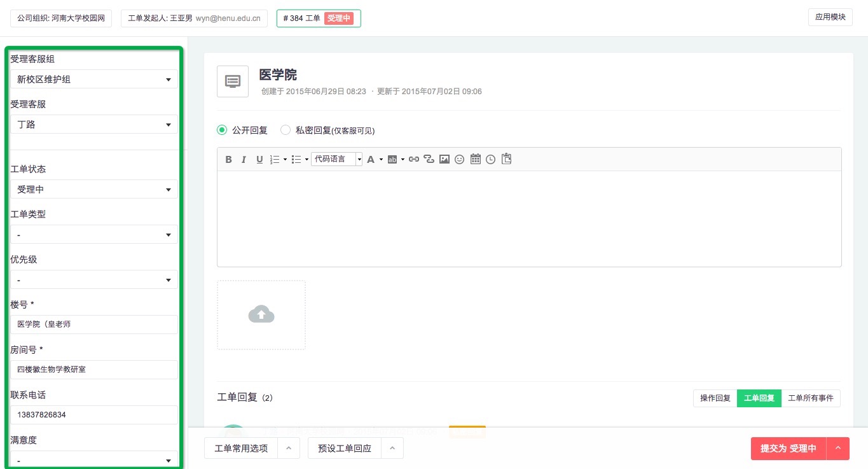The image size is (868, 469).
Task: Open the 工单发起人 王亚男 tab
Action: (x=194, y=18)
